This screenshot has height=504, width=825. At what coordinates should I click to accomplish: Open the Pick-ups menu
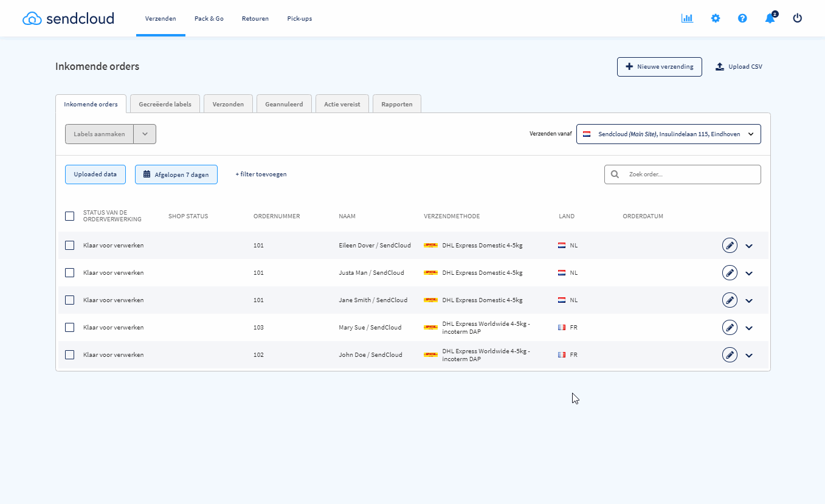click(x=300, y=19)
